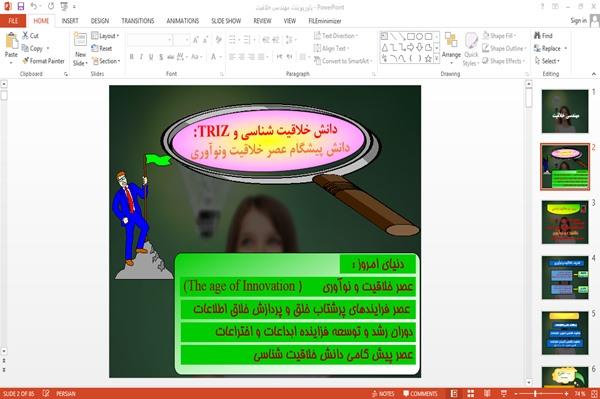Toggle Underline formatting
600x399 pixels.
(151, 57)
